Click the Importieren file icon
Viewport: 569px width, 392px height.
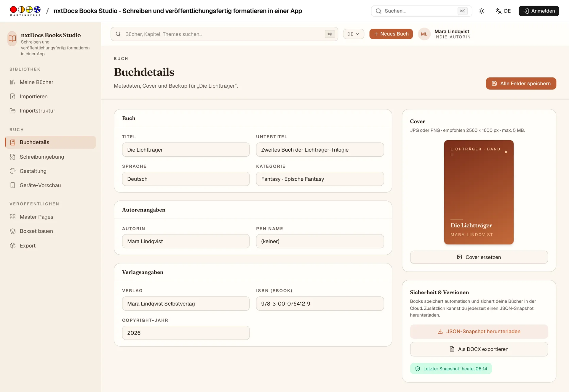click(x=12, y=97)
